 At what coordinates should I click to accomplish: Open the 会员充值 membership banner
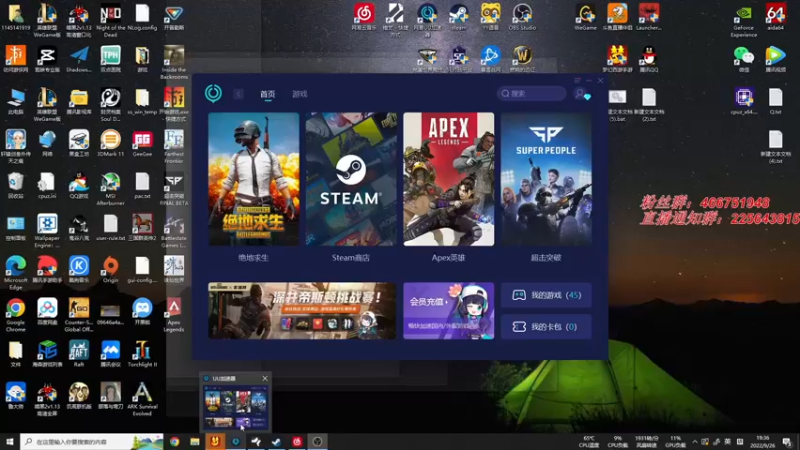click(x=448, y=311)
